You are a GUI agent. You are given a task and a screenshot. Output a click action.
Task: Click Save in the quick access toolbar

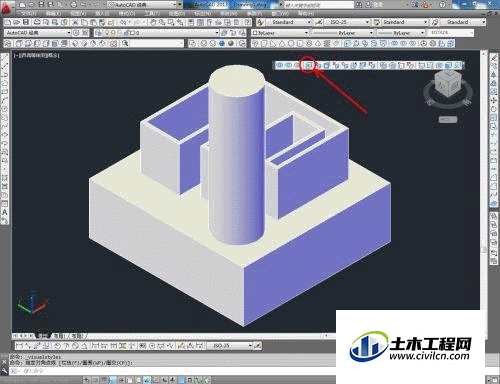pos(41,5)
